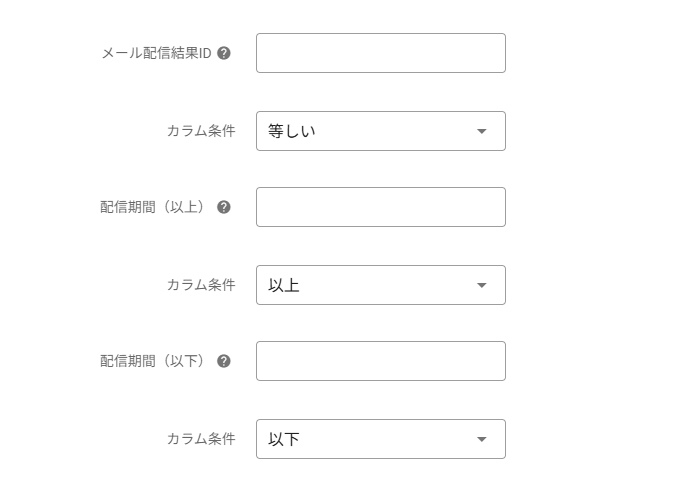Expand the arrow on the 以上 dropdown
Screen dimensions: 694x481
[x=482, y=285]
